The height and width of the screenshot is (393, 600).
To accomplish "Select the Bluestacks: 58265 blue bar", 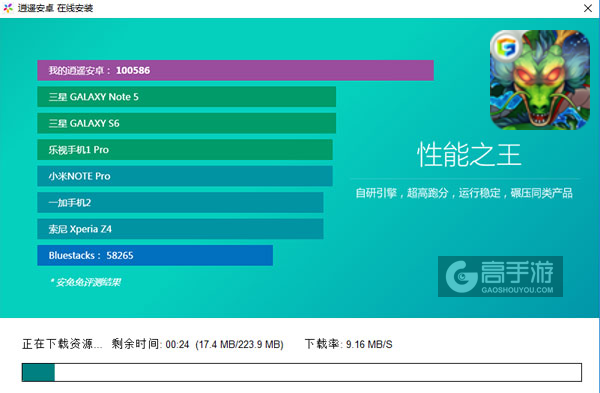I will (x=155, y=255).
